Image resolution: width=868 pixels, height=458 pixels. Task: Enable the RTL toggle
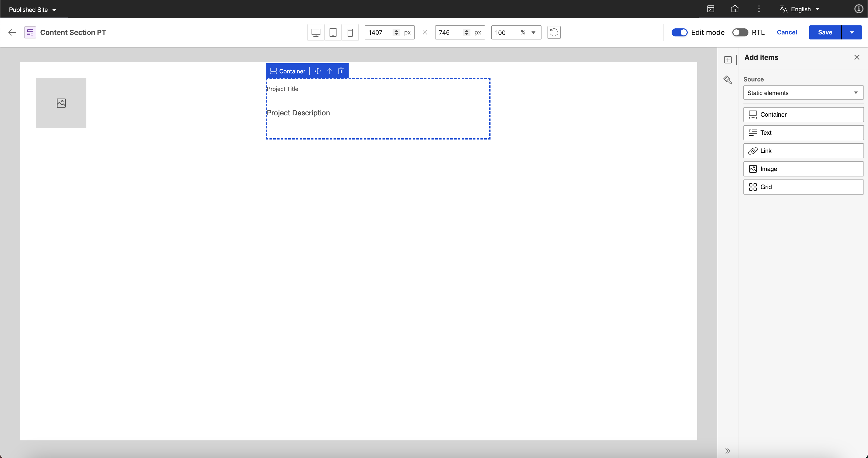(740, 32)
